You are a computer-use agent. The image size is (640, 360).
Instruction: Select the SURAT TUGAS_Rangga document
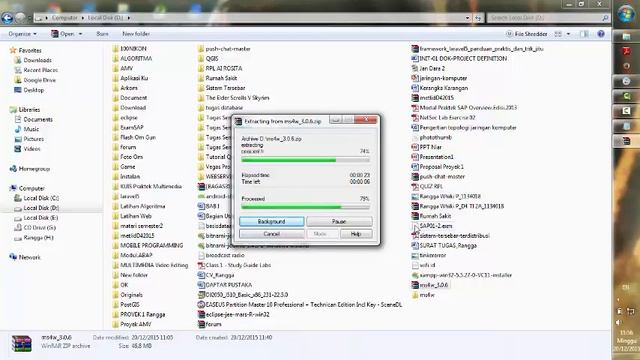point(444,245)
